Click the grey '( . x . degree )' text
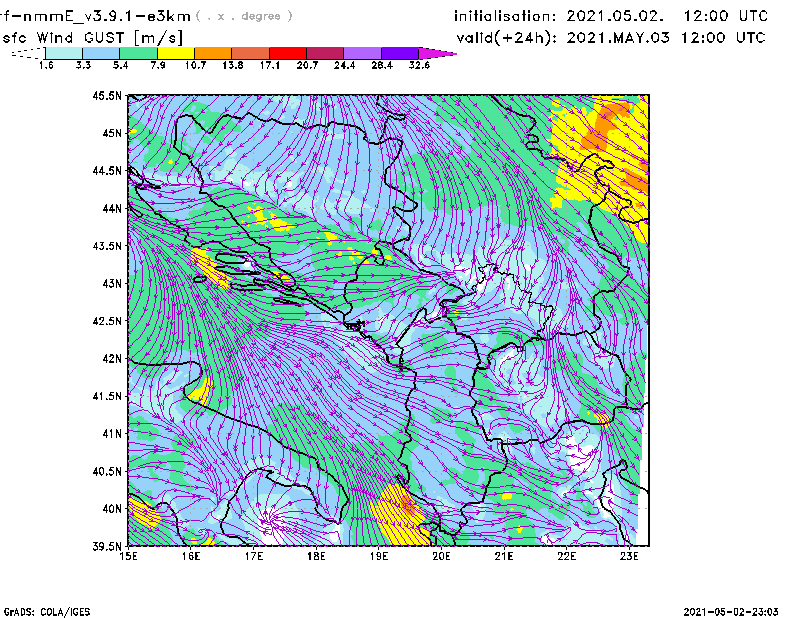The height and width of the screenshot is (618, 800). (x=244, y=16)
